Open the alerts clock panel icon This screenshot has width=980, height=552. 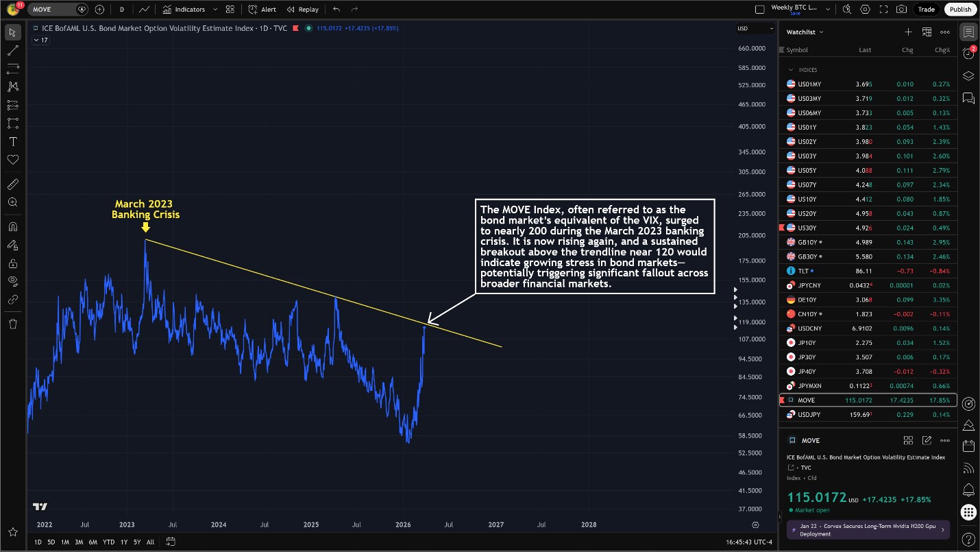[968, 53]
